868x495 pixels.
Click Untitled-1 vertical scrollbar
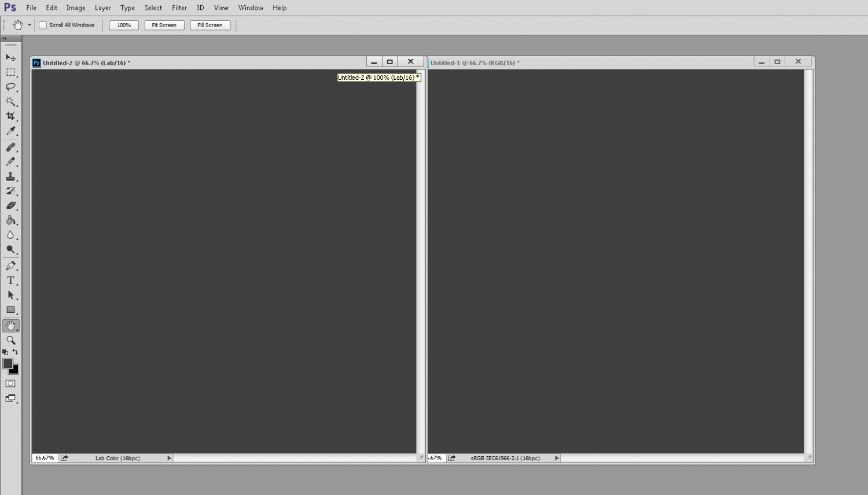808,261
